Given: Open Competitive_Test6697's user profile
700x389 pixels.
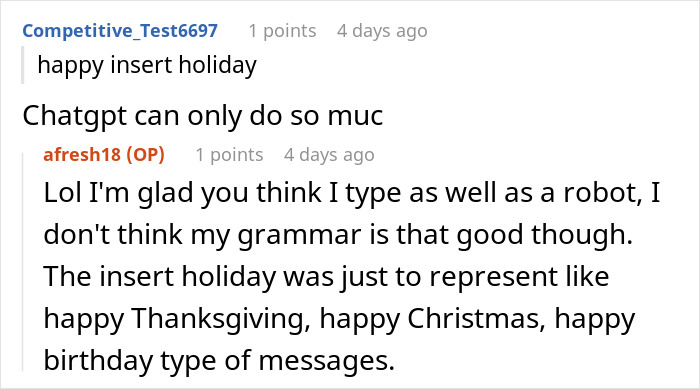Looking at the screenshot, I should click(x=120, y=31).
